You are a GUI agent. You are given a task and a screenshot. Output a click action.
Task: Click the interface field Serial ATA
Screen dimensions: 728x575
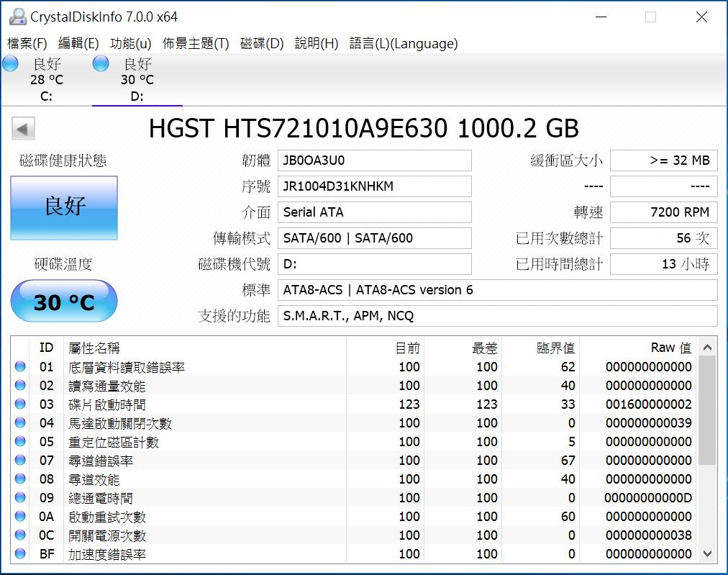(x=375, y=212)
